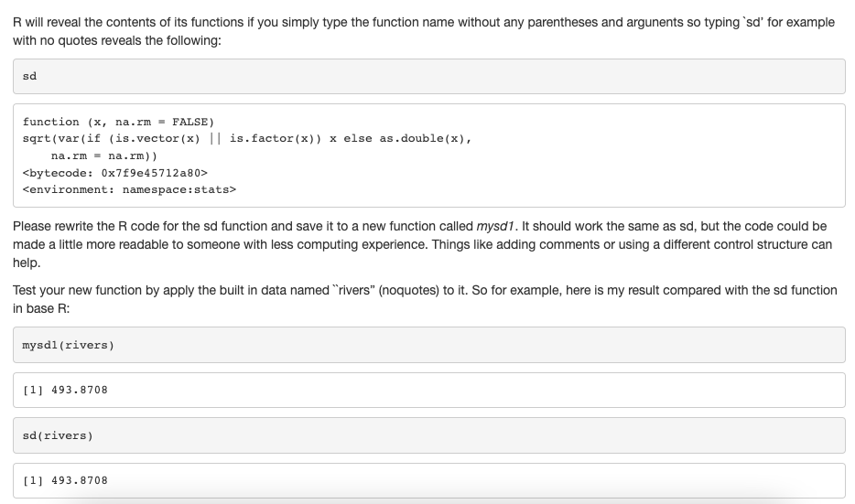Click the bytecode address line
The width and height of the screenshot is (855, 504).
point(115,173)
